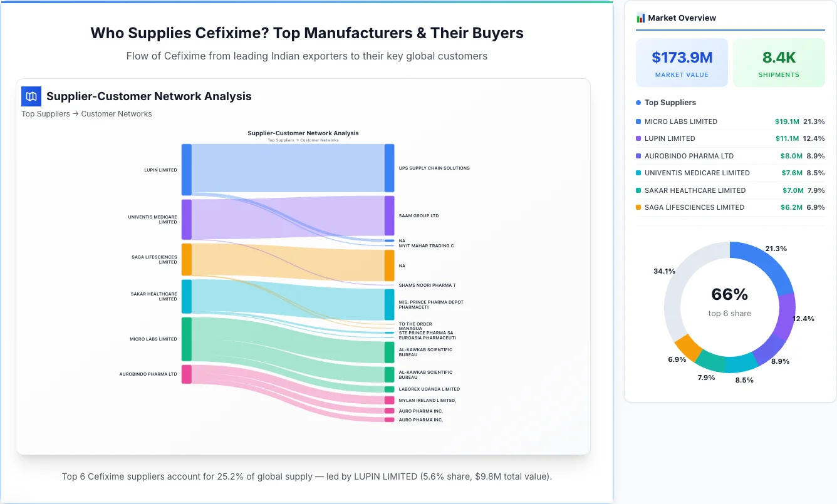Image resolution: width=837 pixels, height=504 pixels.
Task: Click the SAAM GROUP LTD label in the Sankey chart
Action: coord(418,215)
